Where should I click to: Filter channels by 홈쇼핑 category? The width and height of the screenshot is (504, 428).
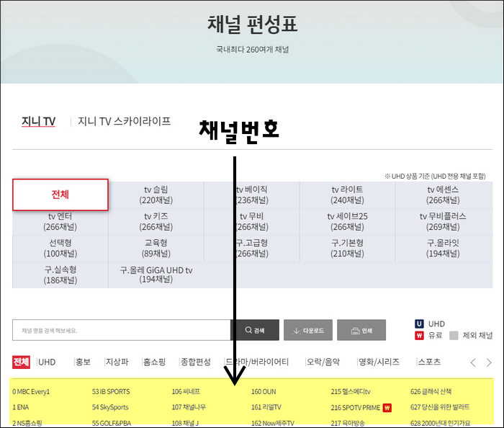tap(154, 362)
